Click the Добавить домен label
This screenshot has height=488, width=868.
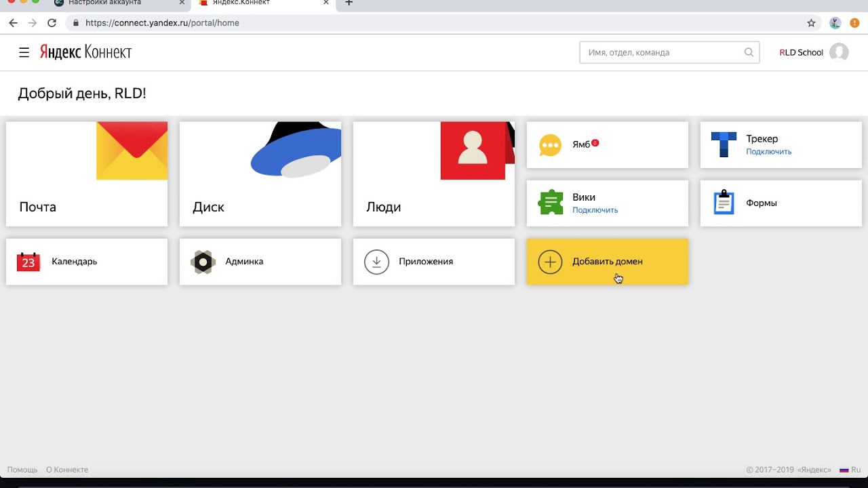tap(608, 262)
